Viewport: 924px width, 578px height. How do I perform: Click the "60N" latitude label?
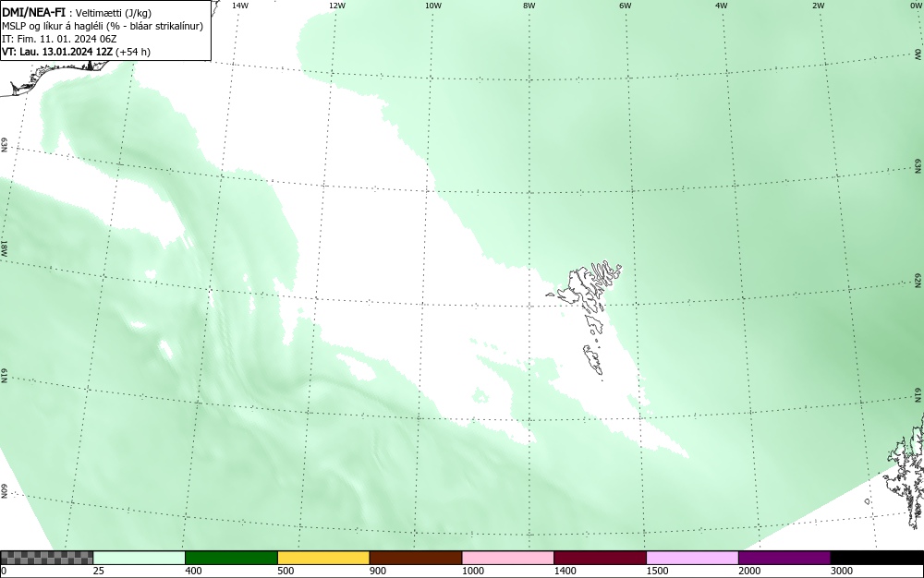tap(4, 491)
